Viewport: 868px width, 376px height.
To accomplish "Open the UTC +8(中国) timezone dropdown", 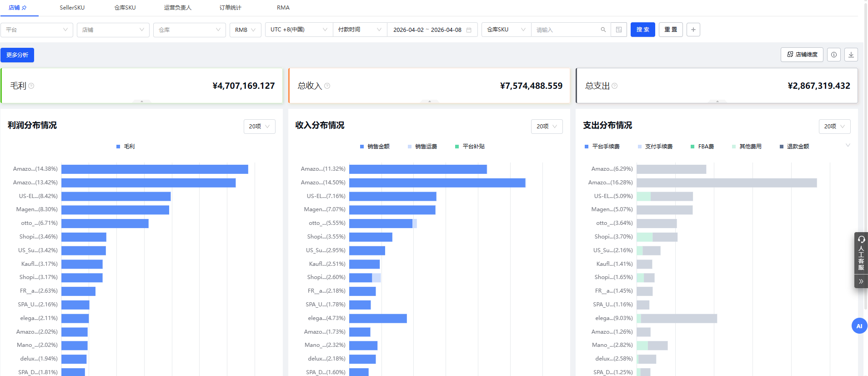I will coord(299,30).
